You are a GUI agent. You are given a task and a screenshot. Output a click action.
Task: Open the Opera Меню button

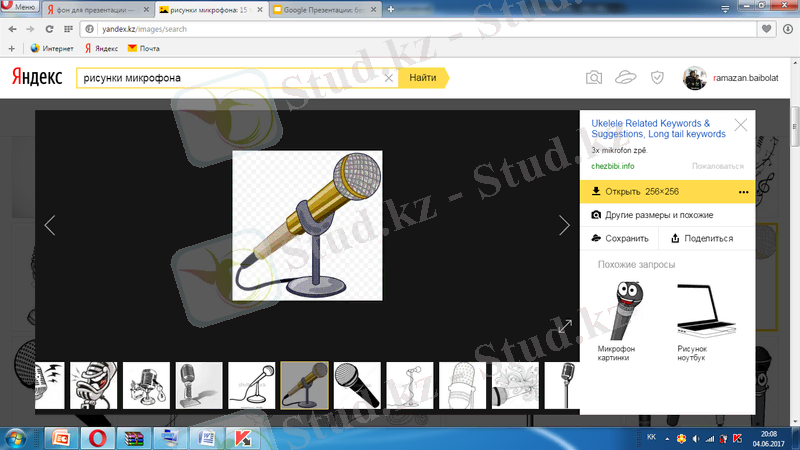click(x=20, y=8)
